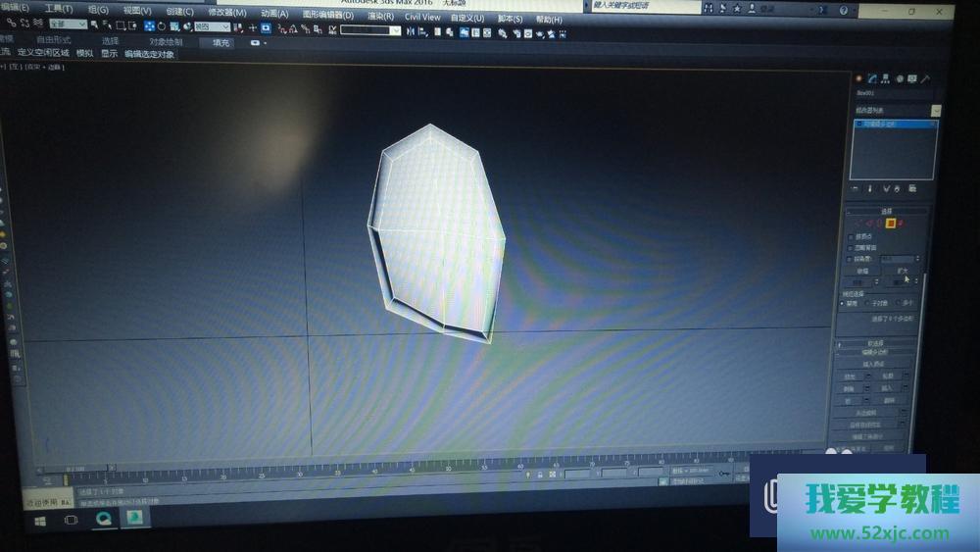980x552 pixels.
Task: Toggle the 按顶点 (By Vertex) checkbox
Action: point(850,236)
